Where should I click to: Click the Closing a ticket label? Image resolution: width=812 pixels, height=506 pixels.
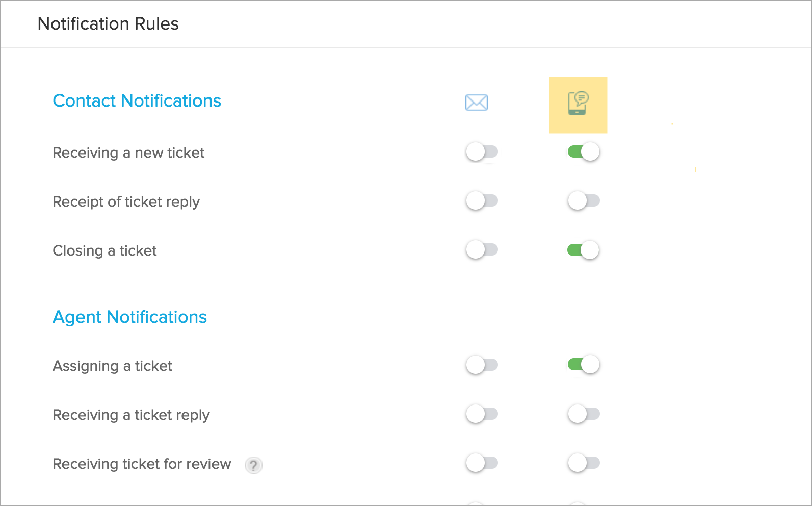tap(104, 250)
